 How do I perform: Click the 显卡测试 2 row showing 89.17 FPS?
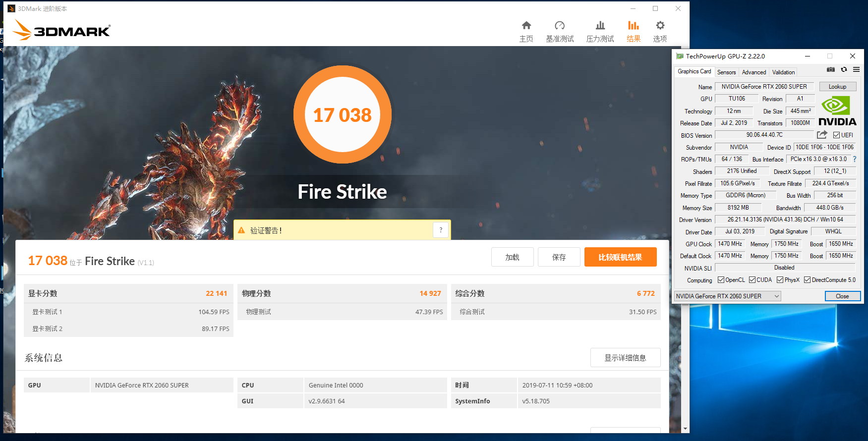coord(128,329)
